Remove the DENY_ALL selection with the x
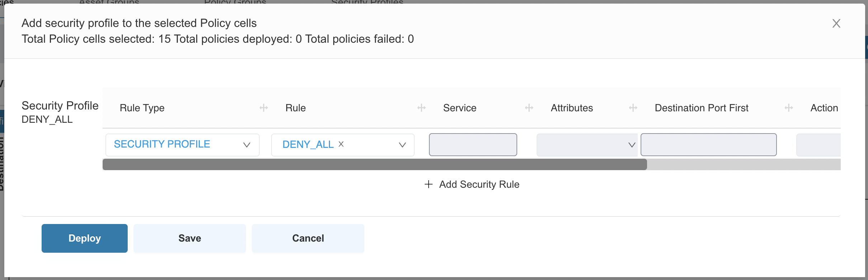This screenshot has height=280, width=868. pyautogui.click(x=341, y=144)
